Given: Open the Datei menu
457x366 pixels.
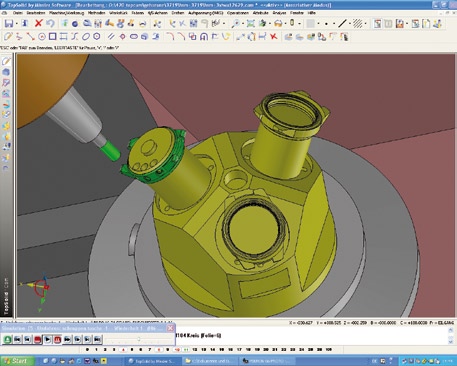Looking at the screenshot, I should [x=18, y=13].
